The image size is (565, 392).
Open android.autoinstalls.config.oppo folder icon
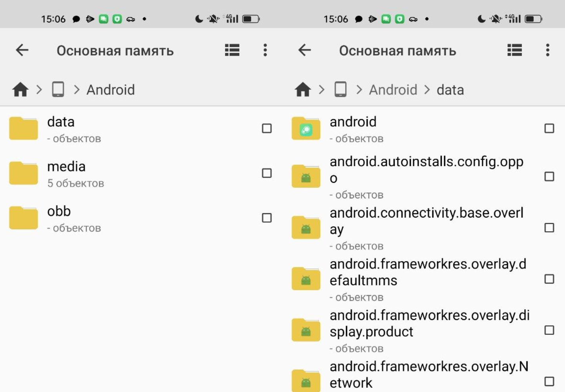click(306, 176)
